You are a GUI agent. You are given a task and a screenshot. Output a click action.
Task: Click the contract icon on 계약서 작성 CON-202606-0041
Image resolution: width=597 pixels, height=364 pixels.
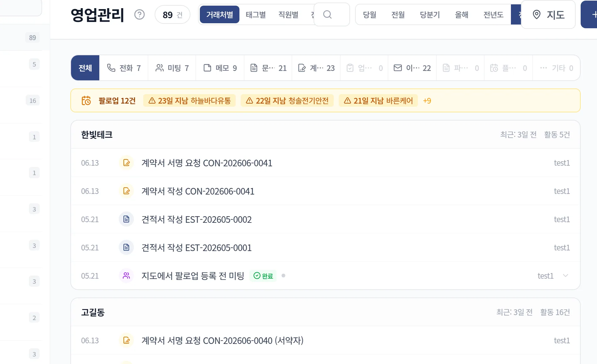click(126, 191)
